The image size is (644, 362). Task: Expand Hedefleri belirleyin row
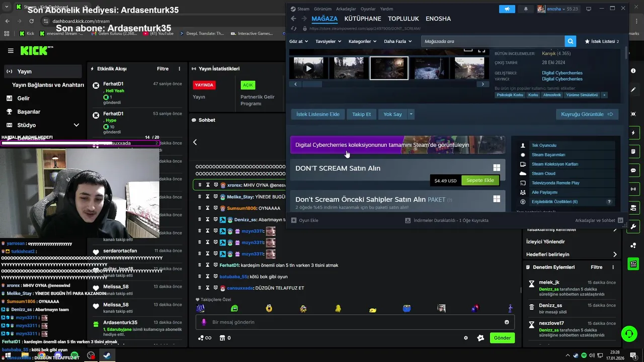[571, 254]
